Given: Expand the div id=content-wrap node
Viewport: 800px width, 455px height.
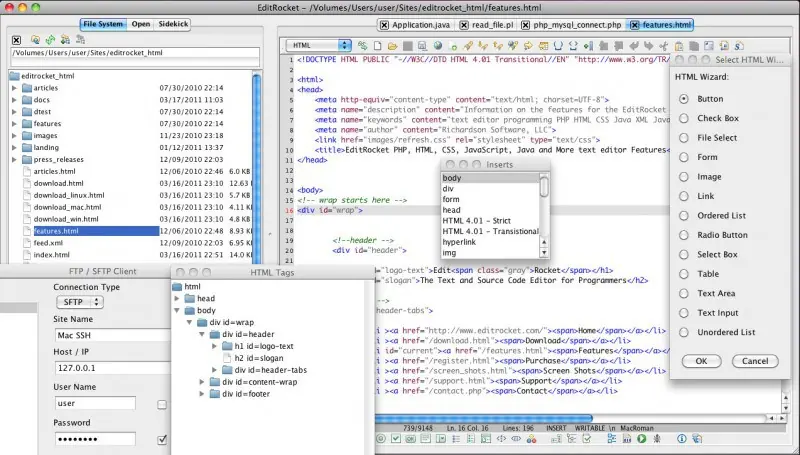Looking at the screenshot, I should 202,382.
